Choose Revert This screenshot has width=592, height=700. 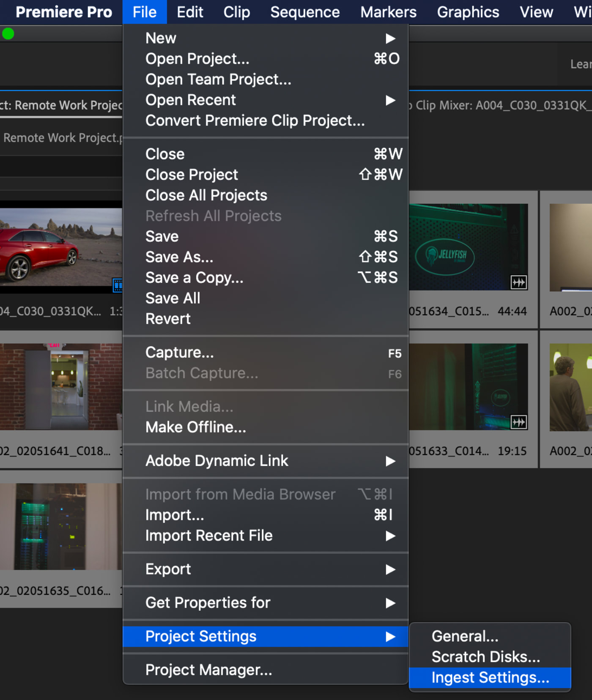pos(266,319)
